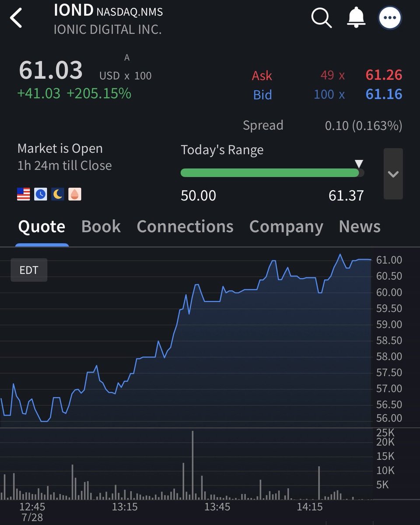Tap the ask size 49 x
This screenshot has height=525, width=420.
(x=332, y=75)
